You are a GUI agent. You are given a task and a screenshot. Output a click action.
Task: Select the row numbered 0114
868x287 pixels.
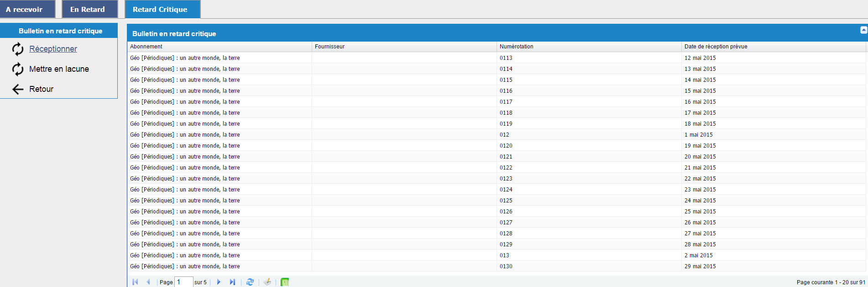click(497, 69)
